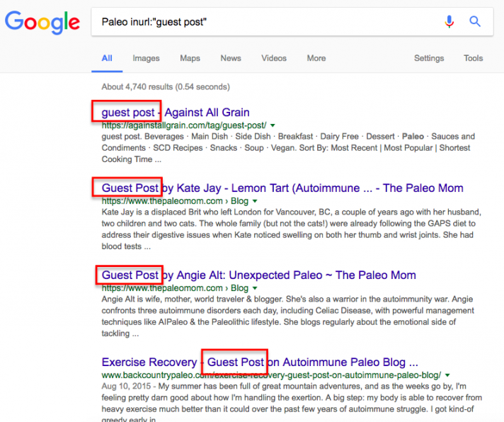Open search Settings
Image resolution: width=504 pixels, height=422 pixels.
click(429, 58)
